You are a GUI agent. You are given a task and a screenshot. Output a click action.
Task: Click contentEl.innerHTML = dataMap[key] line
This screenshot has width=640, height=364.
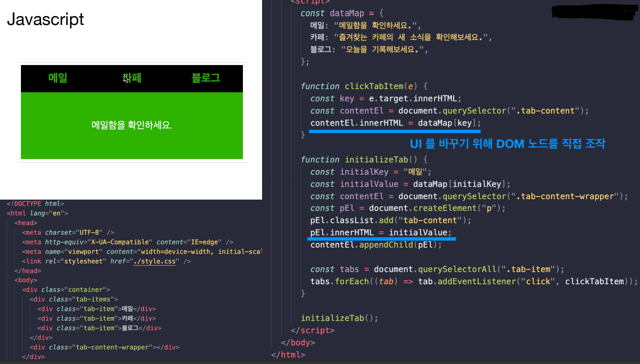coord(396,123)
